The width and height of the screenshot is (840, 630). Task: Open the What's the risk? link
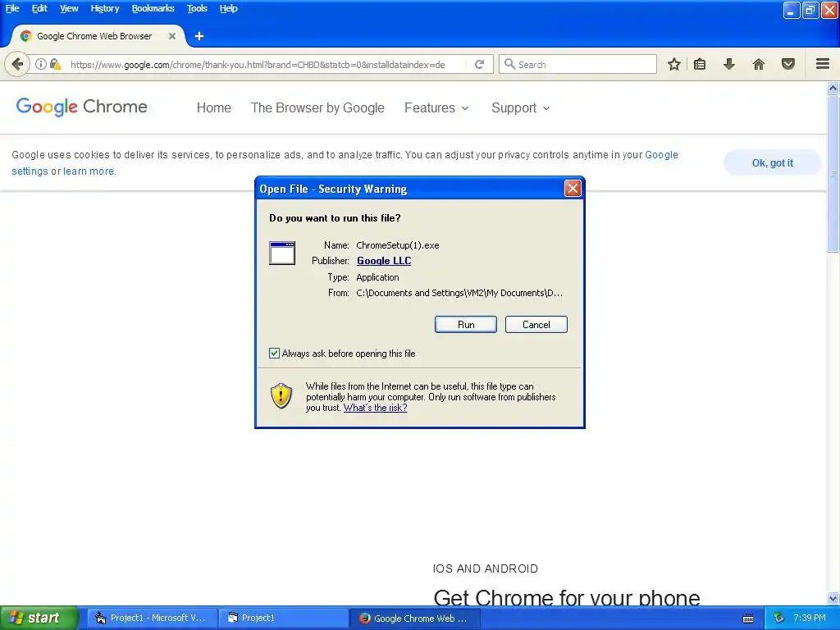click(375, 408)
